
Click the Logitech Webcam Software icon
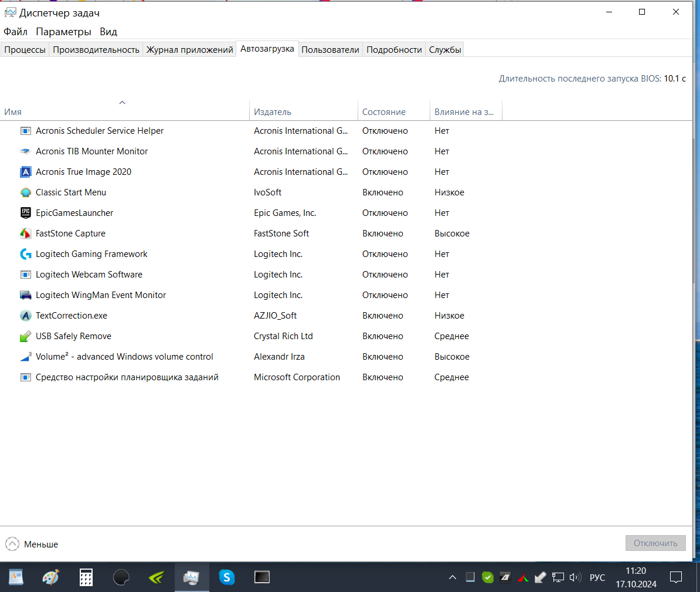(x=25, y=275)
